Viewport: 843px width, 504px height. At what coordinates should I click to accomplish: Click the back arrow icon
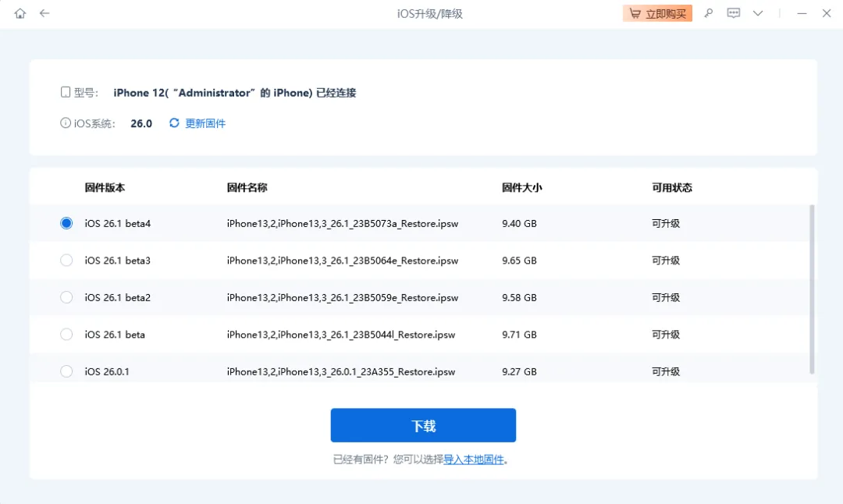click(44, 13)
